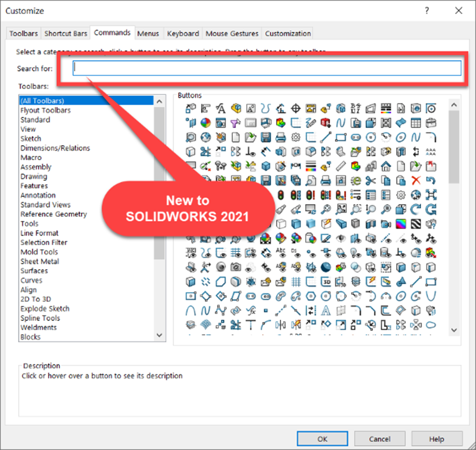
Task: Select the blue video camera icon
Action: 386,224
